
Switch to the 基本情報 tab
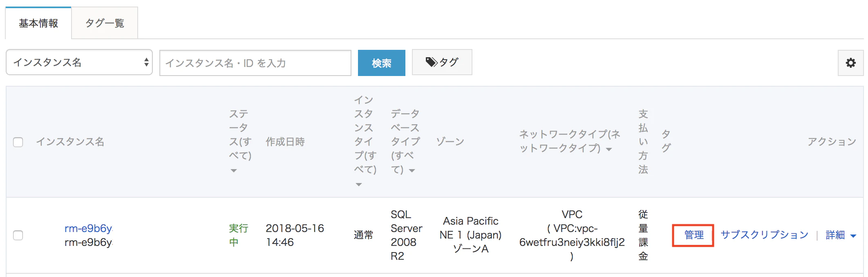(x=38, y=23)
